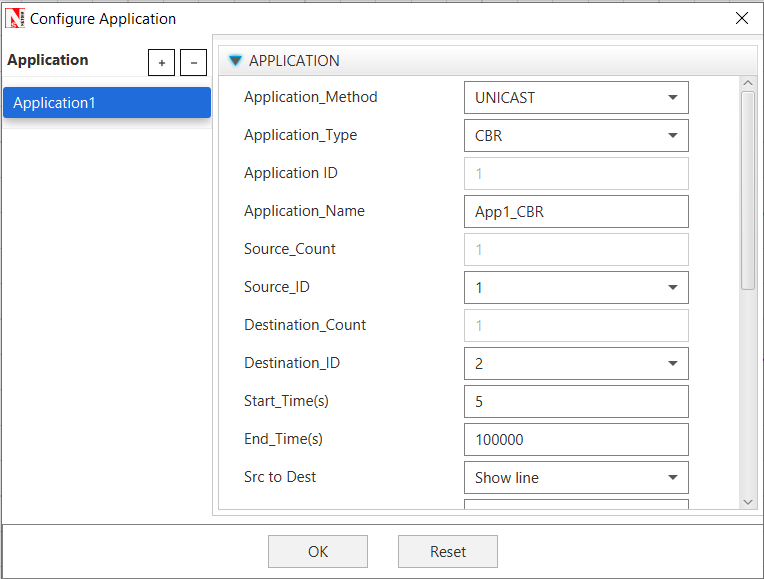Viewport: 764px width, 579px height.
Task: Close the Configure Application window
Action: [x=741, y=18]
